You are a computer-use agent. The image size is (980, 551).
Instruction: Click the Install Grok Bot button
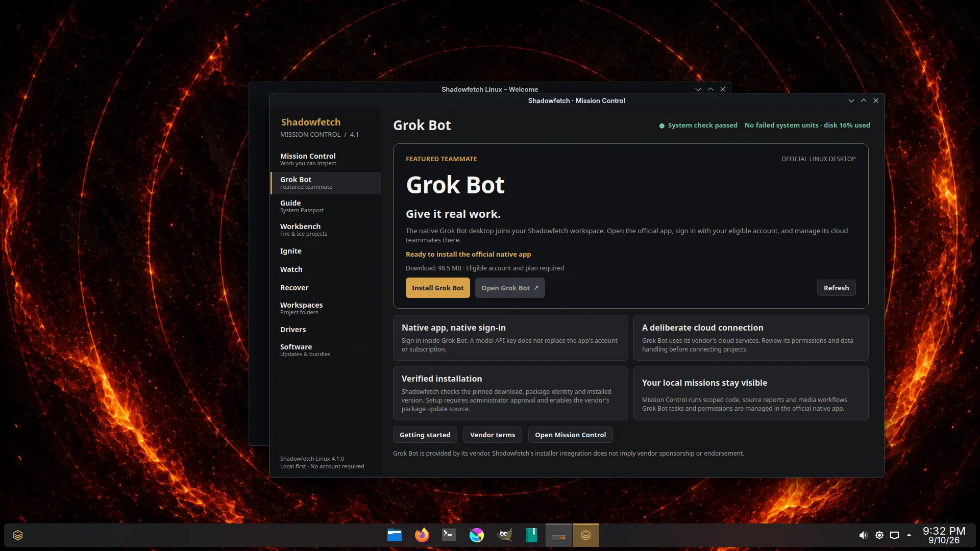pyautogui.click(x=437, y=288)
